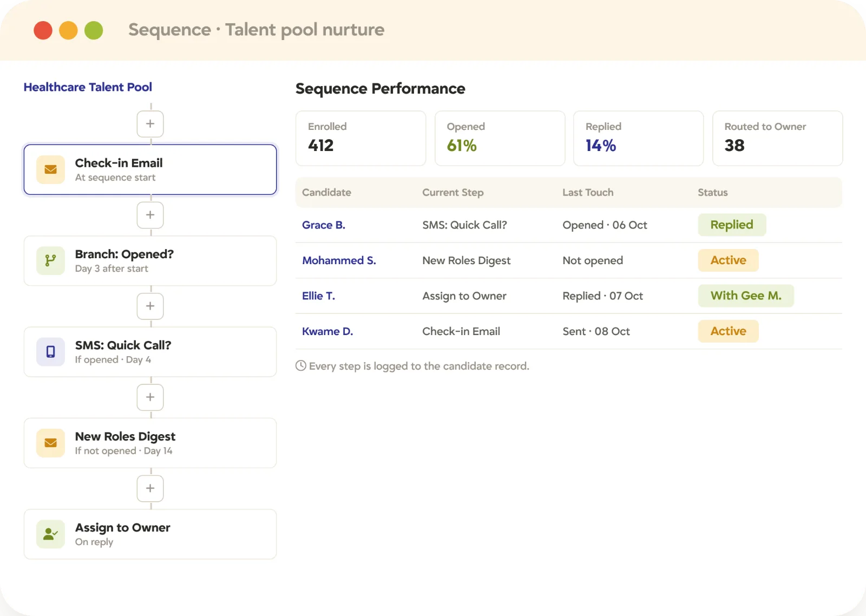The image size is (866, 616).
Task: Click the green maximize window dot
Action: click(94, 30)
